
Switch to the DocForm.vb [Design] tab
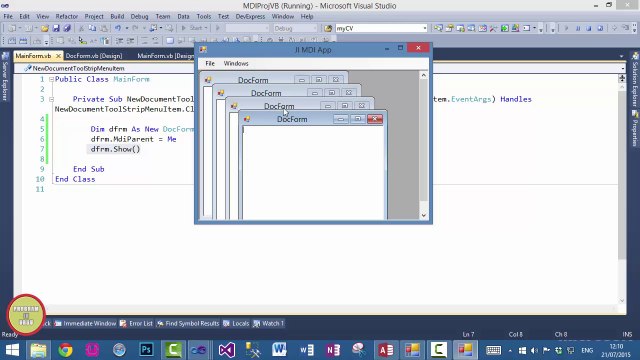point(94,56)
